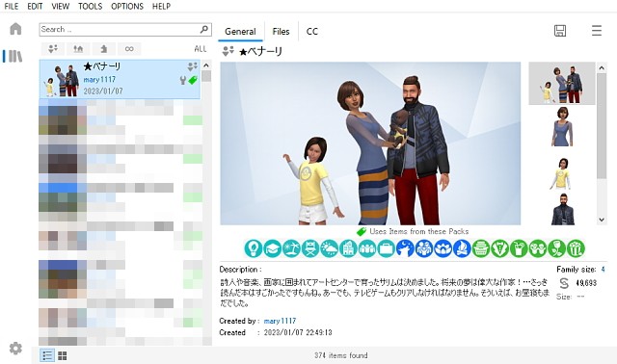Click the created date 2023/01/07 22:49:13

(x=298, y=332)
